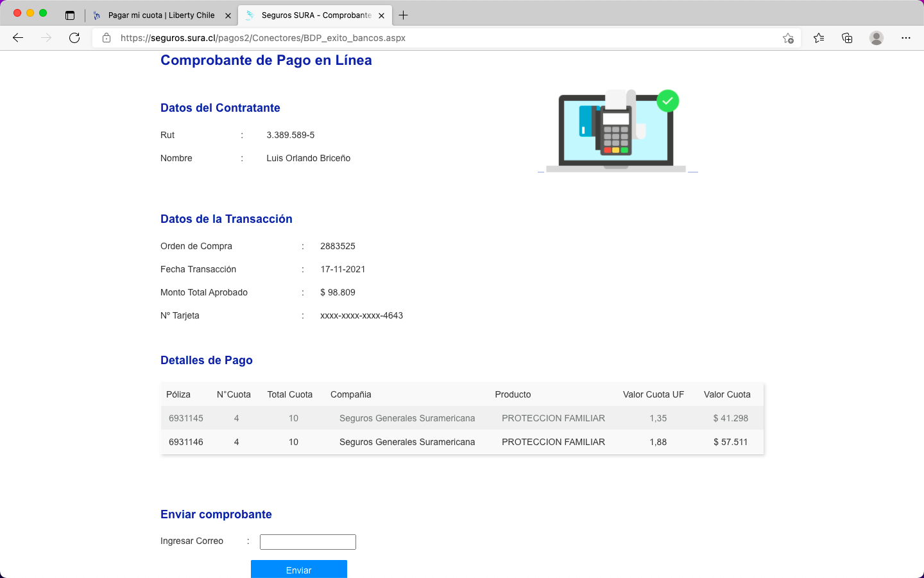This screenshot has height=578, width=924.
Task: Open a new tab
Action: pos(403,15)
